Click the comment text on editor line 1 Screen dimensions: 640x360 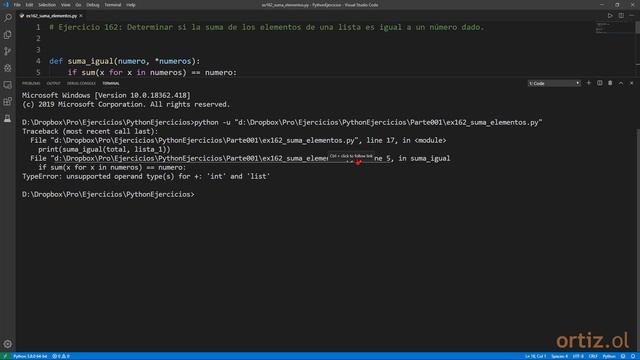click(x=267, y=27)
